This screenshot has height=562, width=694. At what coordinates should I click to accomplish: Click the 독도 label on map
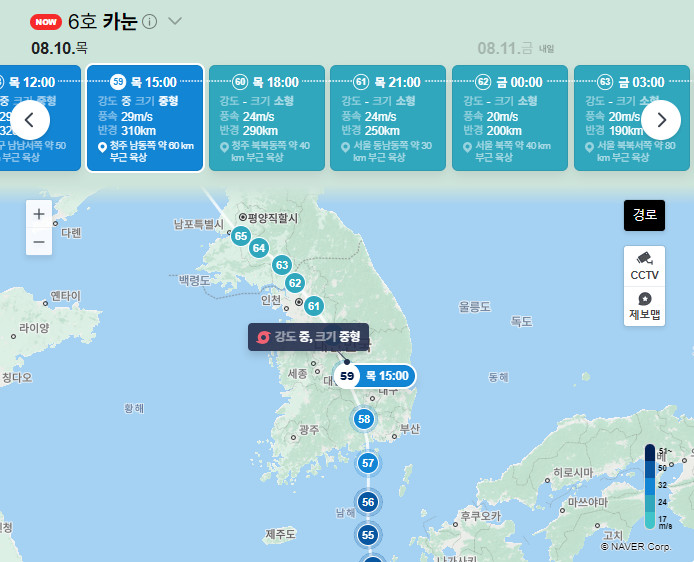coord(521,321)
